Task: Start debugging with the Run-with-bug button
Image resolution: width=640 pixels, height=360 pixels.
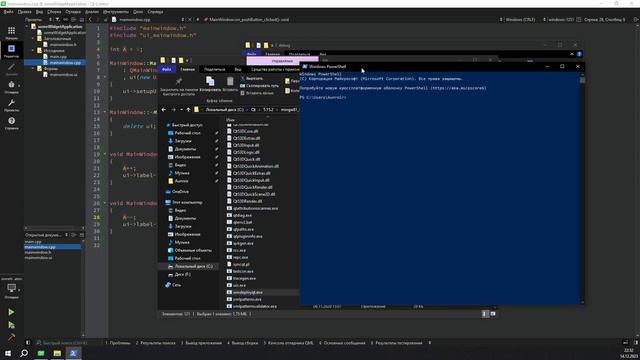Action: pyautogui.click(x=11, y=325)
